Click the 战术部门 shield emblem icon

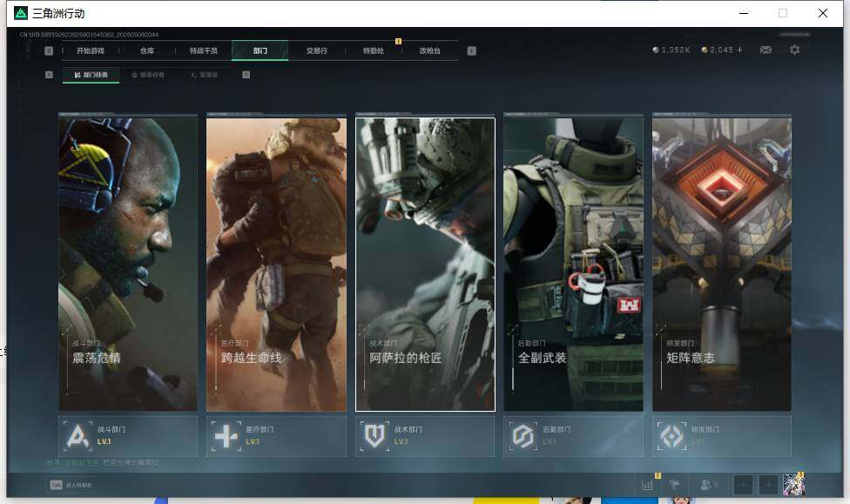click(374, 436)
